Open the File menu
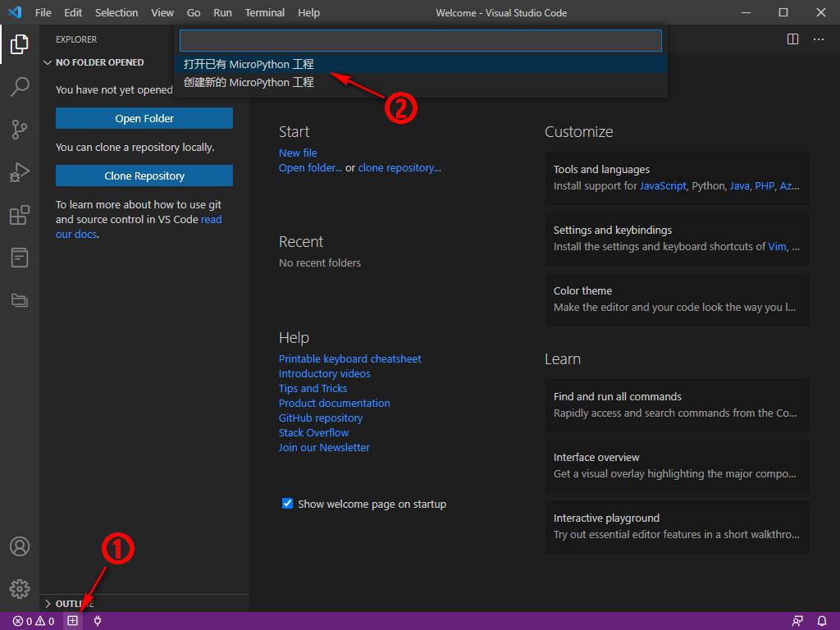The image size is (840, 630). (x=43, y=12)
